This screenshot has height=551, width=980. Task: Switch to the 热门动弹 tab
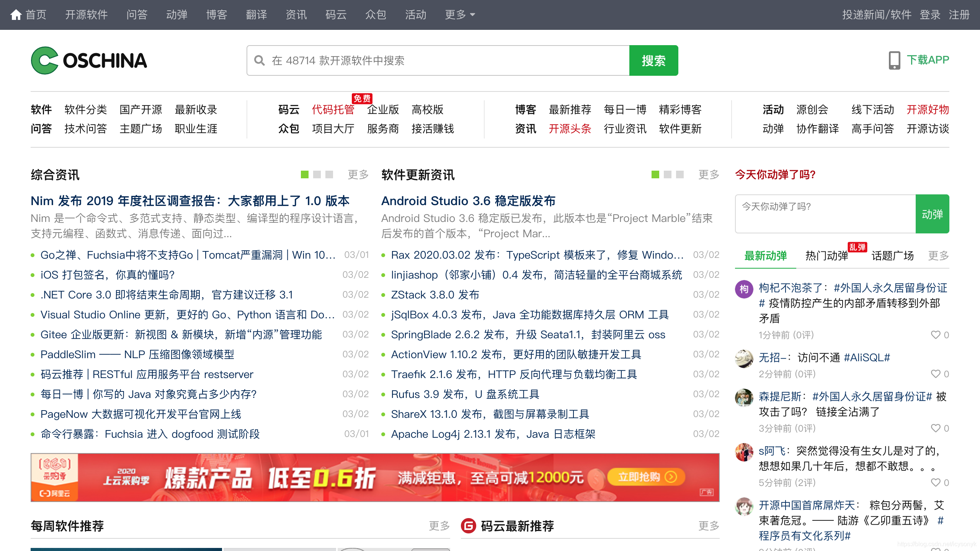826,256
